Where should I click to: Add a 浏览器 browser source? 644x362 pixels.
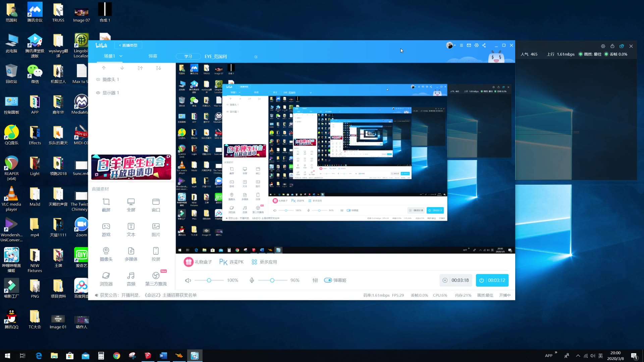106,279
